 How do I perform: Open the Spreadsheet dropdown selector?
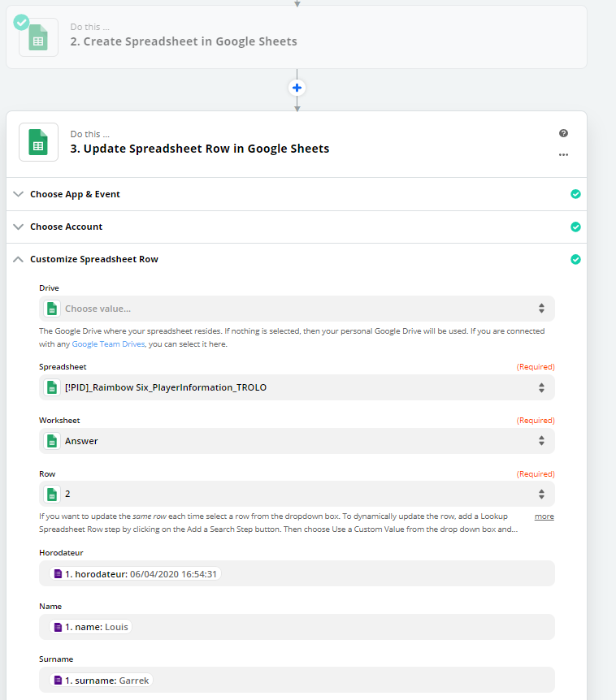(297, 387)
